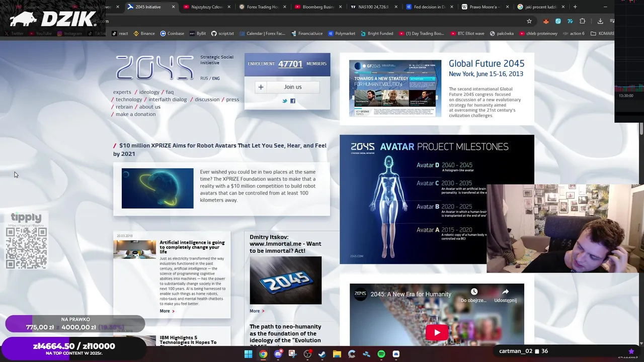Open the new tab plus button
Image resolution: width=644 pixels, height=362 pixels.
pos(575,7)
